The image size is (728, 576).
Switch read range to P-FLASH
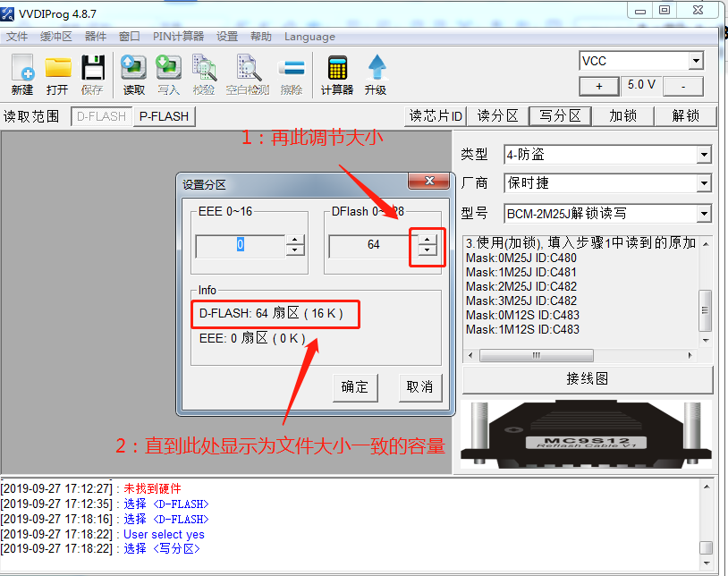(164, 116)
